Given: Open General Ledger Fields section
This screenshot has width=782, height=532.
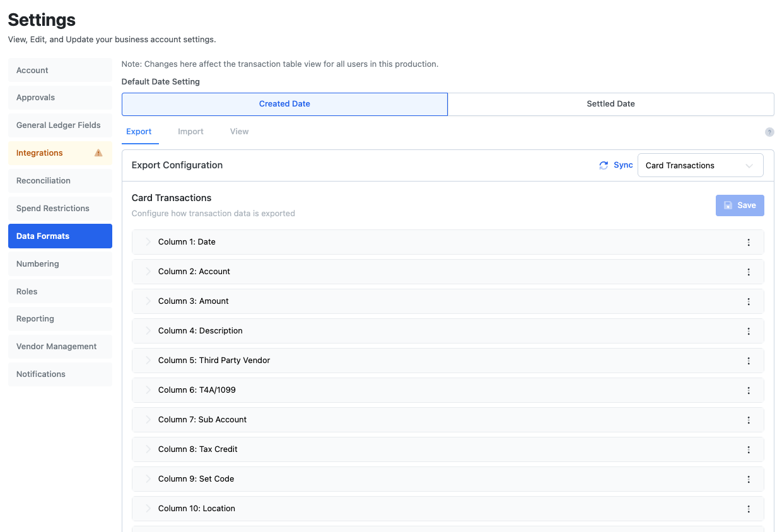Looking at the screenshot, I should [x=60, y=125].
